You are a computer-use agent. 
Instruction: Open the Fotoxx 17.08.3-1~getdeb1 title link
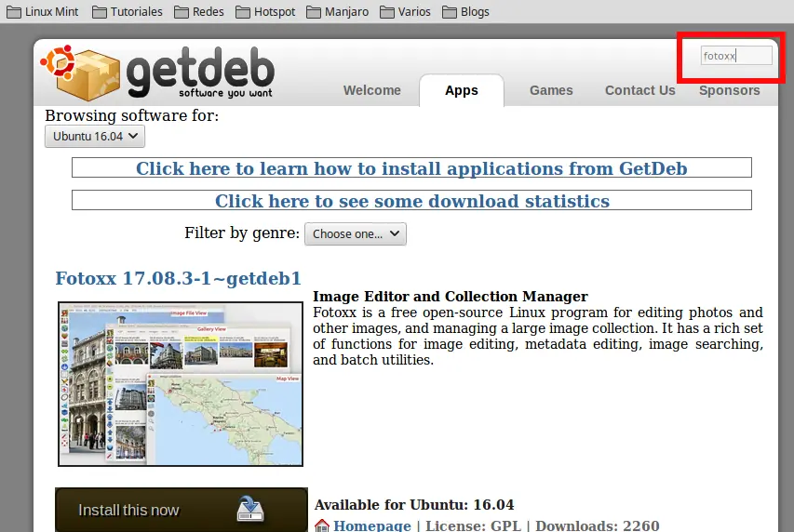pos(178,278)
